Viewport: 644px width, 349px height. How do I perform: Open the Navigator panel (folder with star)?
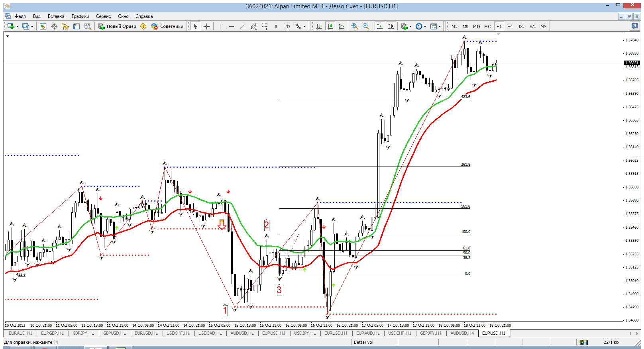pos(65,26)
